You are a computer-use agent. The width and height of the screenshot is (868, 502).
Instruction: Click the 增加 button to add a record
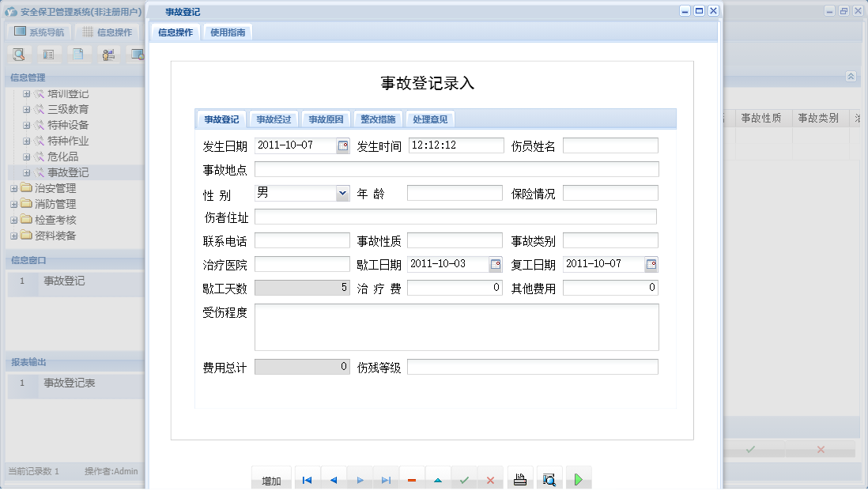point(271,478)
